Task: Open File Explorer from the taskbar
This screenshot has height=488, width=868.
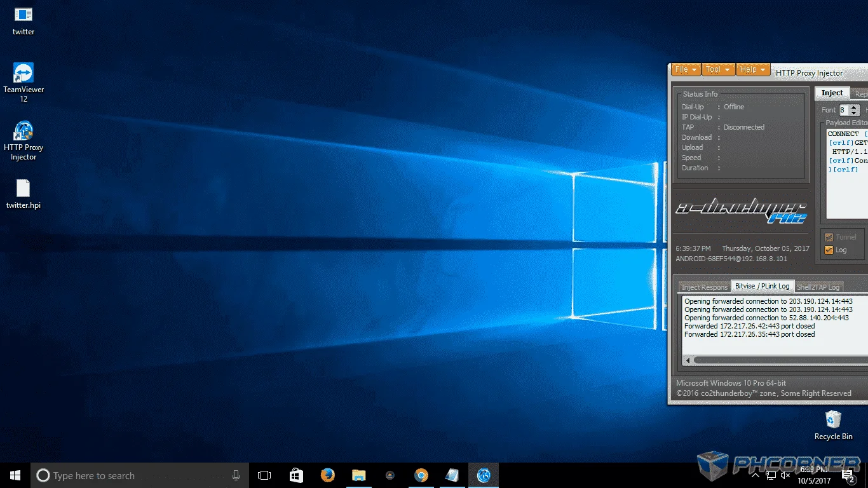Action: point(359,475)
